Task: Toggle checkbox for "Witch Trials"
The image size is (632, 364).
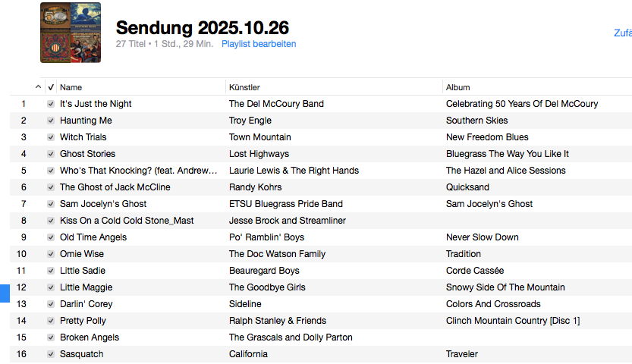Action: pyautogui.click(x=51, y=137)
